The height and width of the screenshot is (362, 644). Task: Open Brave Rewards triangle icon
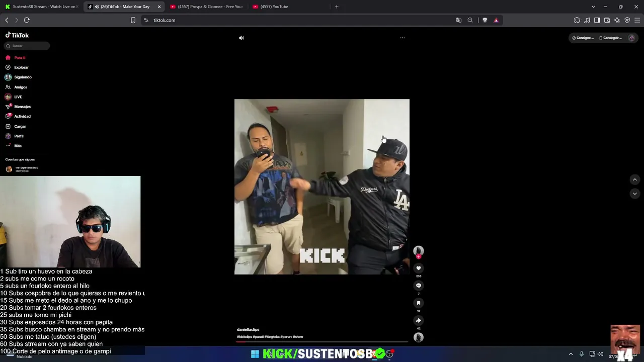(496, 20)
